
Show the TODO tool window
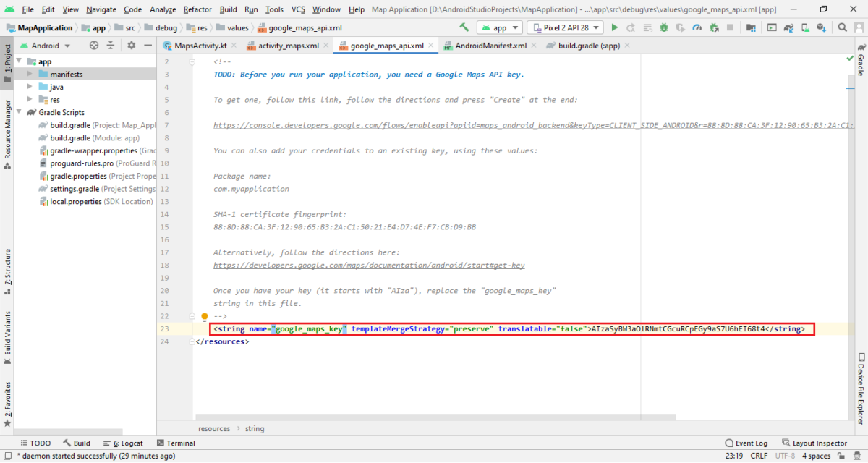pyautogui.click(x=35, y=443)
